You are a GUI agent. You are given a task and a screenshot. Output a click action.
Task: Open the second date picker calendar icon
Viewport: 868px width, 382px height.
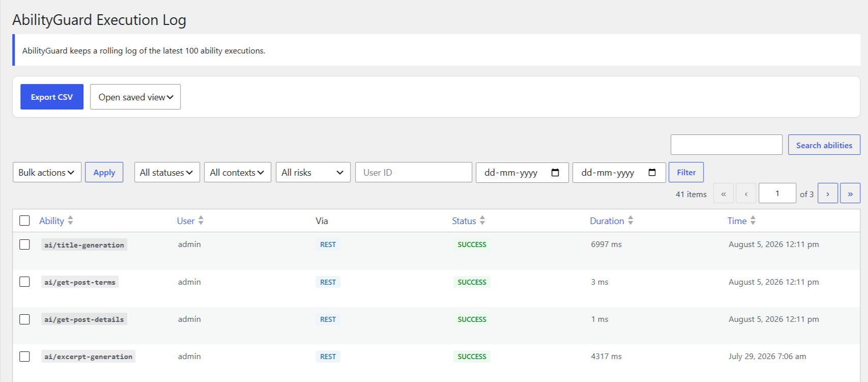[652, 173]
